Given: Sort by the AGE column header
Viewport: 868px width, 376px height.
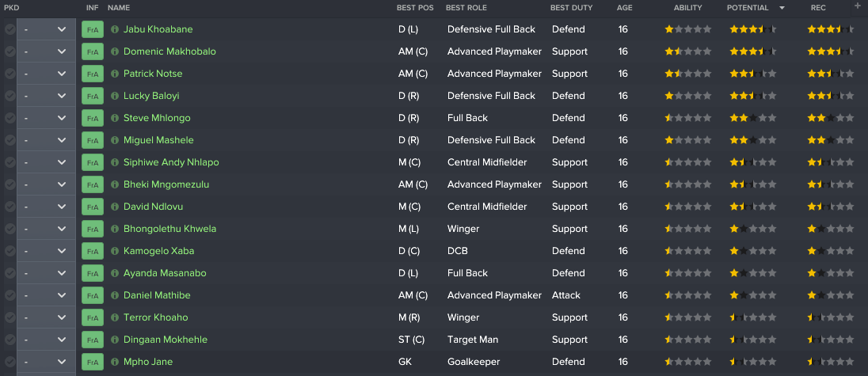Looking at the screenshot, I should 624,8.
